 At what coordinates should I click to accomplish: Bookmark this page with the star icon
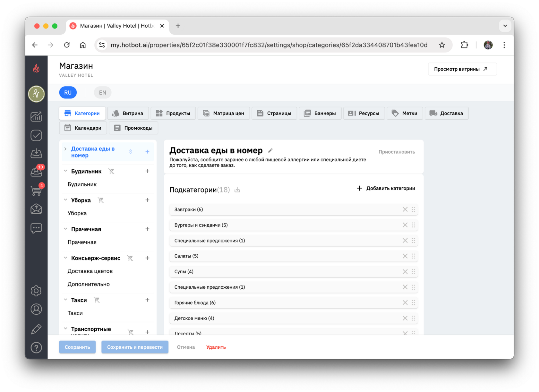pos(442,45)
